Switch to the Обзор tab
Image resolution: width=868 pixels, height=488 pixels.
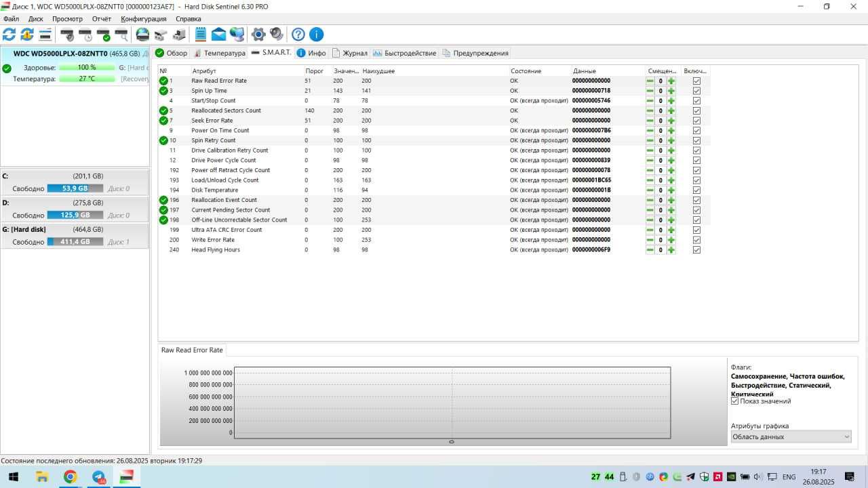coord(171,53)
